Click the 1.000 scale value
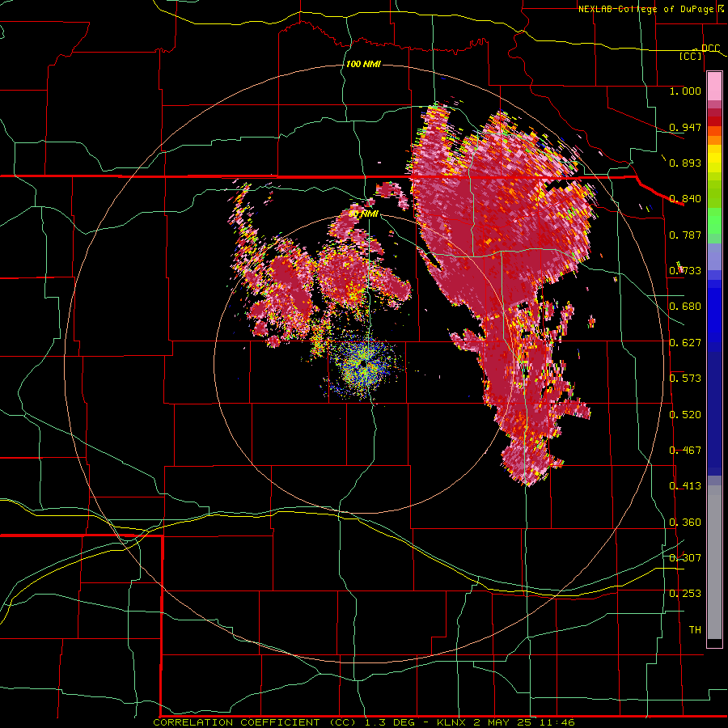 coord(685,91)
